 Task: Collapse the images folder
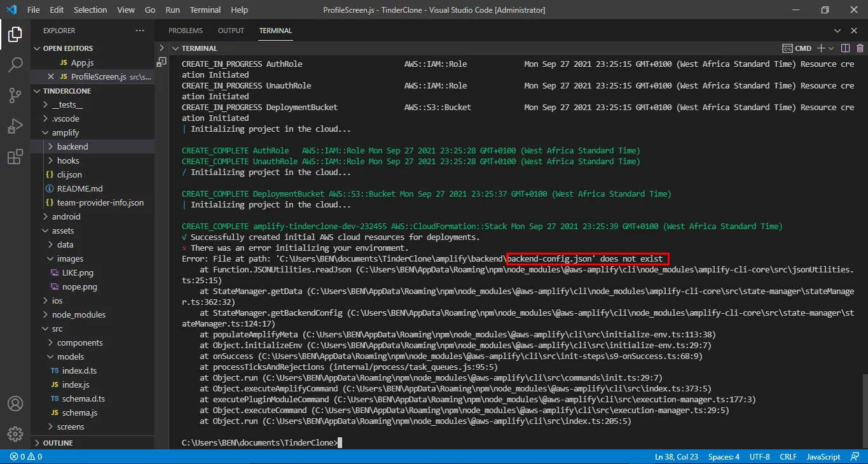tap(93, 258)
